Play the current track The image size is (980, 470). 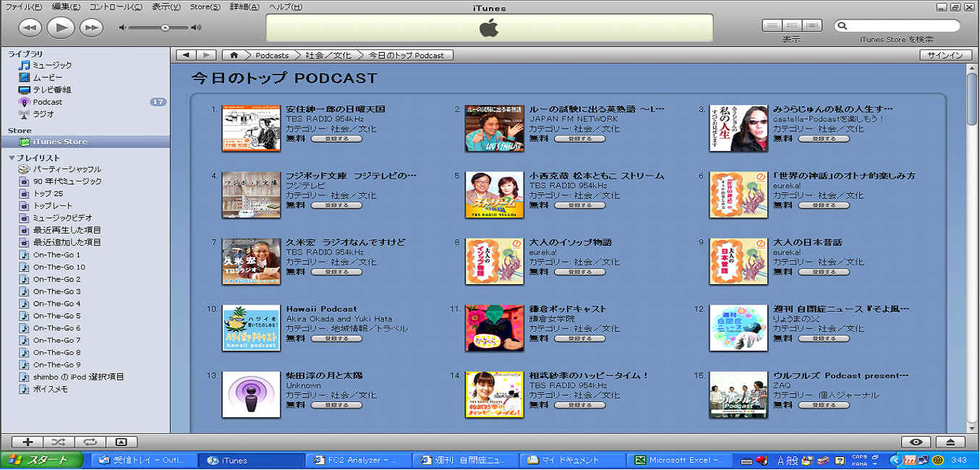pyautogui.click(x=61, y=27)
